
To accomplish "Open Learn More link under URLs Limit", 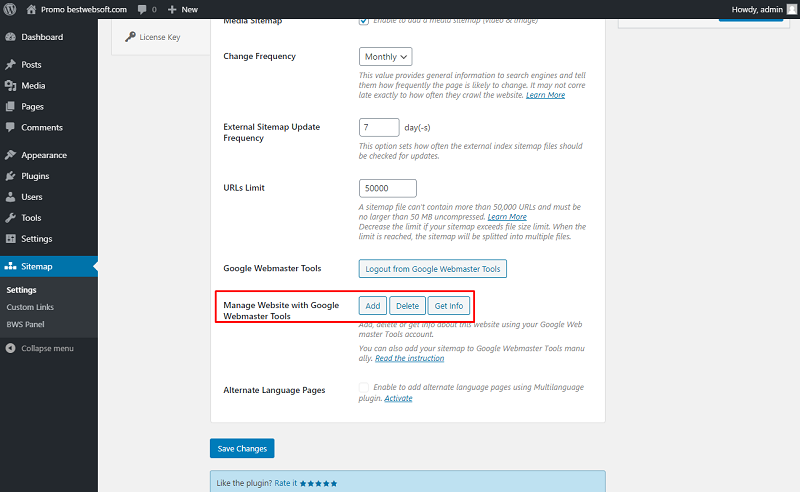I will click(507, 216).
